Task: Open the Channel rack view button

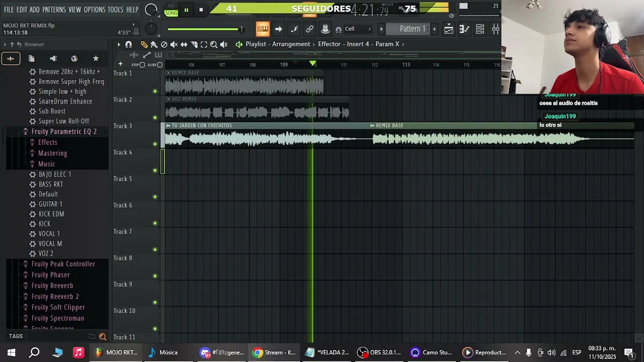Action: pos(480,29)
